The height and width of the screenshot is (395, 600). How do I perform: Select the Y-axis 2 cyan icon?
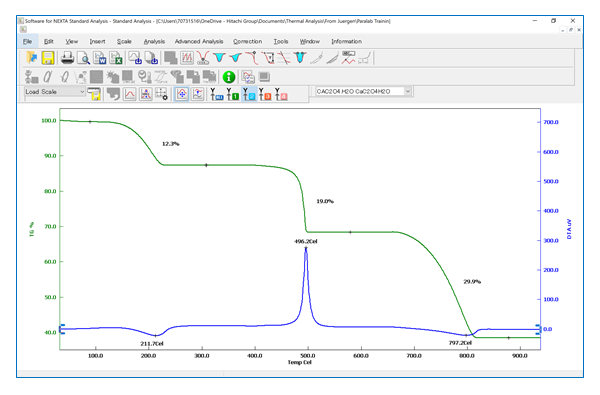click(x=249, y=94)
